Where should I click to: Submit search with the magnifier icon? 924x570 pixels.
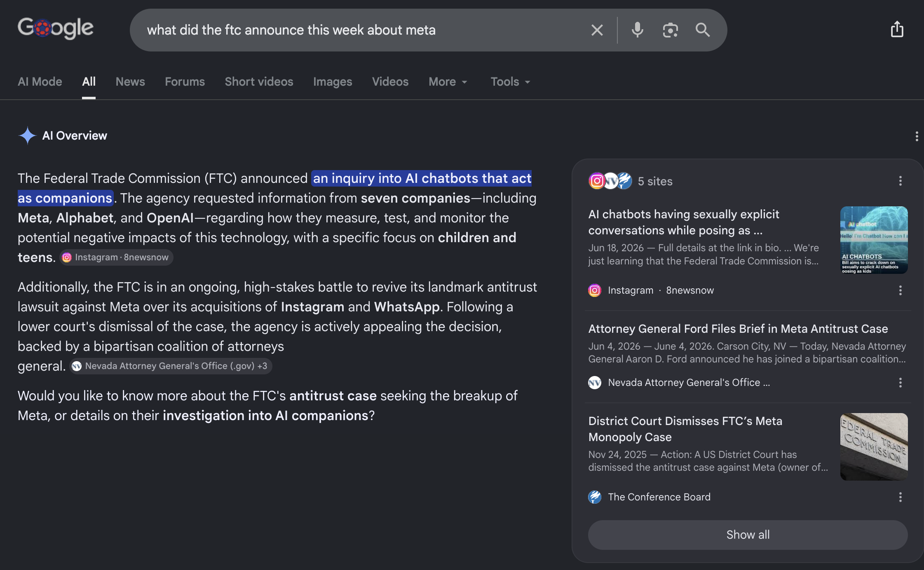coord(703,30)
